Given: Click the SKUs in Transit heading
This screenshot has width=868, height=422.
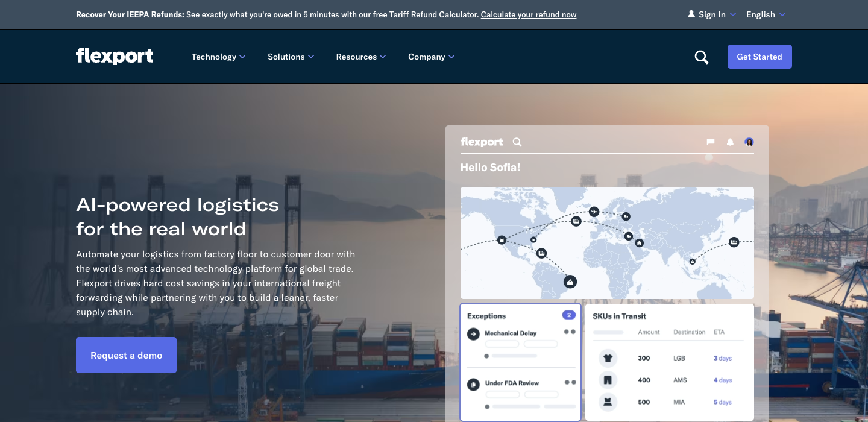Looking at the screenshot, I should pos(619,316).
